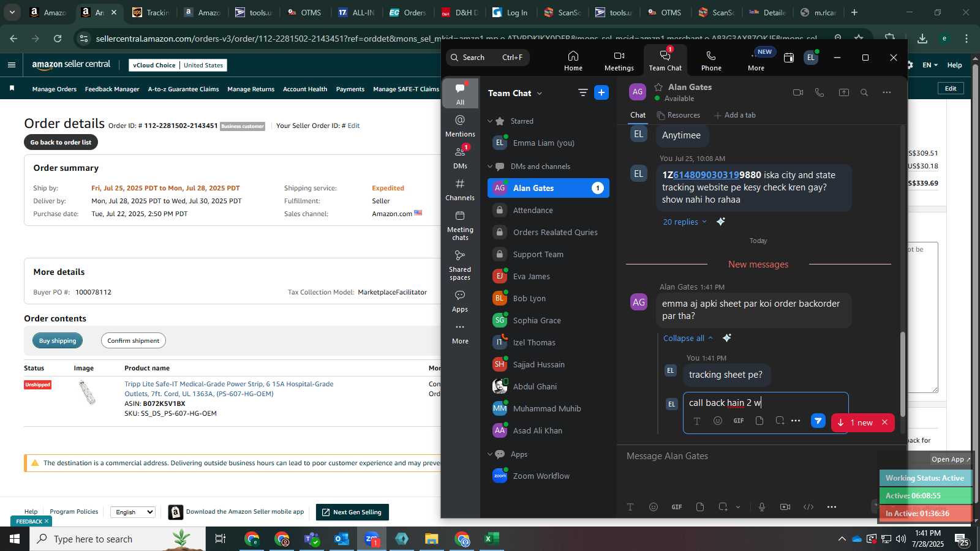Open File Explorer from taskbar

click(x=432, y=539)
